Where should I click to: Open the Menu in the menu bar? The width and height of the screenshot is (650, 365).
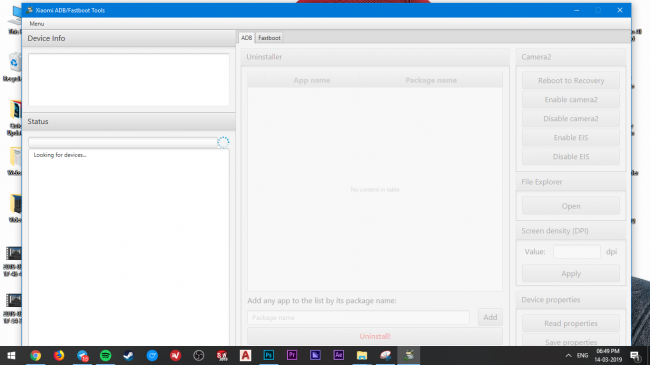pyautogui.click(x=36, y=24)
